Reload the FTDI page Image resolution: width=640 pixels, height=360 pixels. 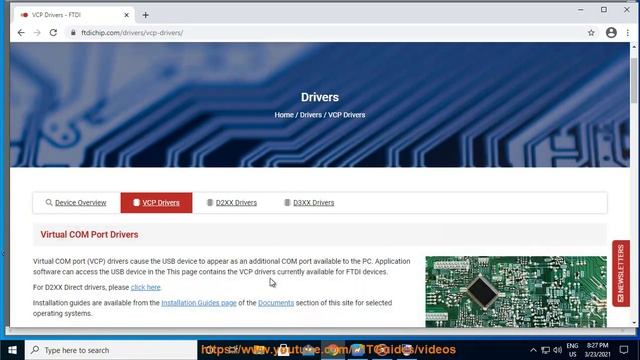pos(53,33)
